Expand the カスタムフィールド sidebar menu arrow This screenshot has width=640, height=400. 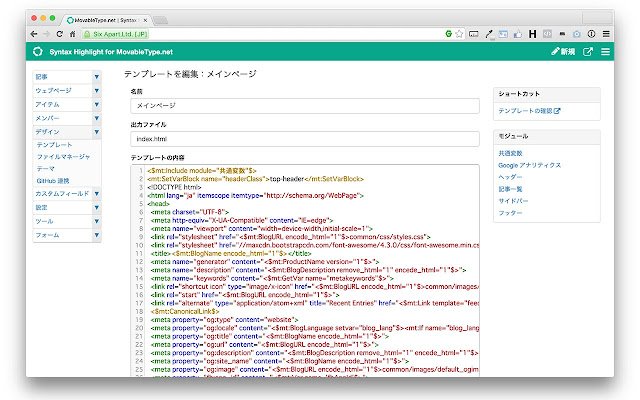point(96,193)
